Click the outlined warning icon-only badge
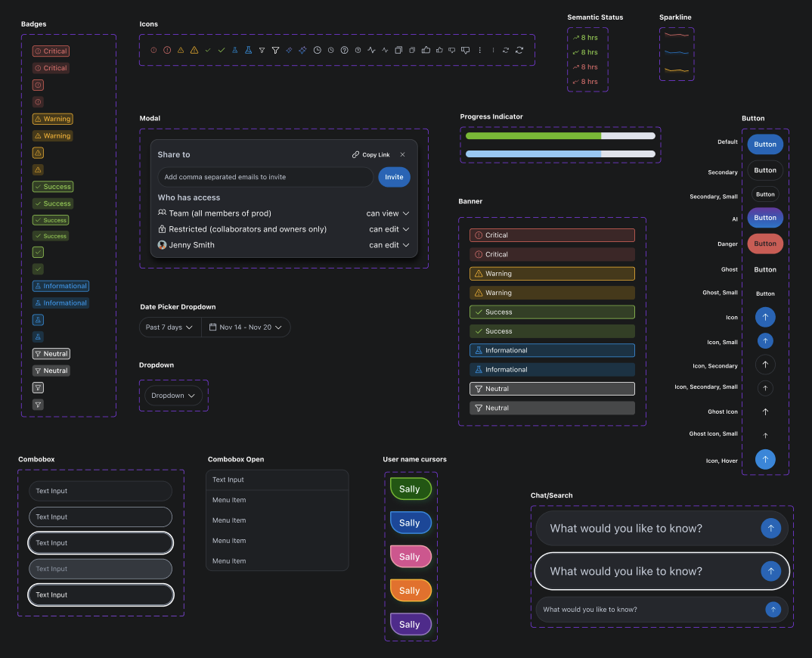Screen dimensions: 812x658 [x=38, y=153]
